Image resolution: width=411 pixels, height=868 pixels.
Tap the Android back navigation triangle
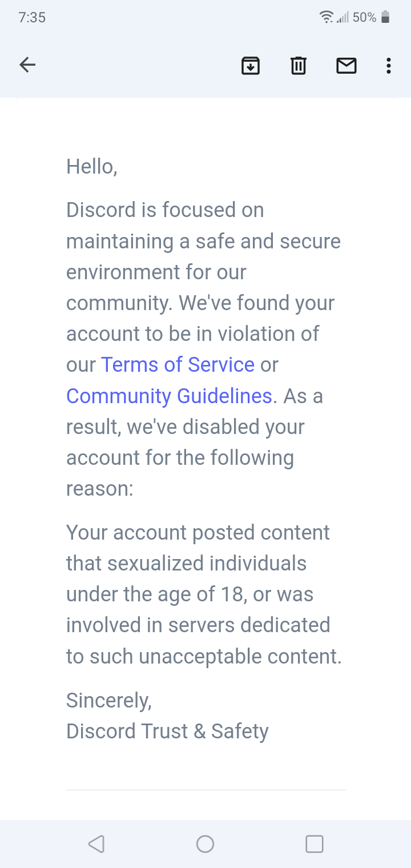click(96, 843)
